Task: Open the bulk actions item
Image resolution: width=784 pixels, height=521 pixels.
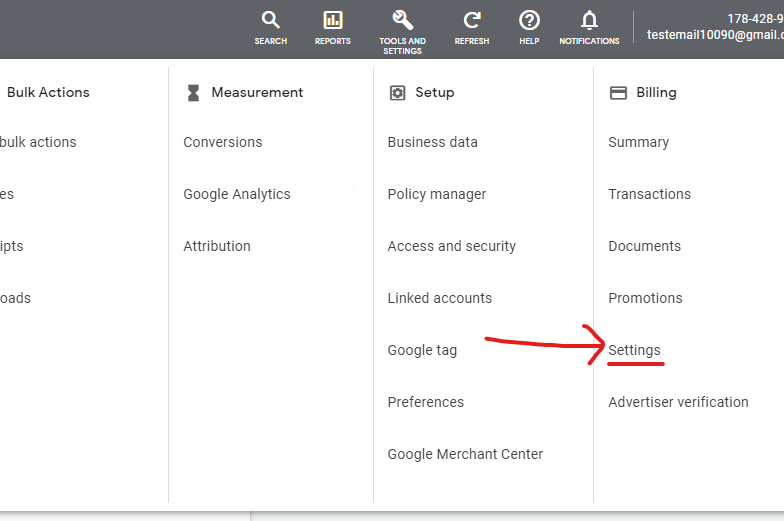Action: pyautogui.click(x=38, y=142)
